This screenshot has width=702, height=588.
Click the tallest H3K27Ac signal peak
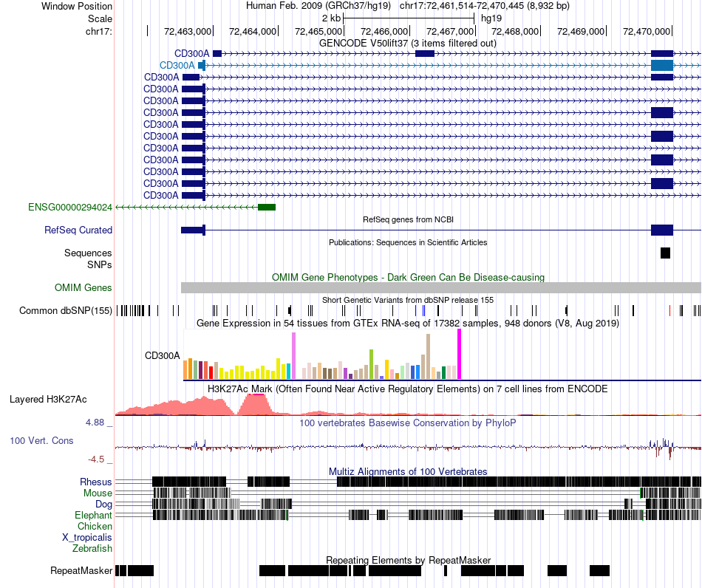click(256, 405)
